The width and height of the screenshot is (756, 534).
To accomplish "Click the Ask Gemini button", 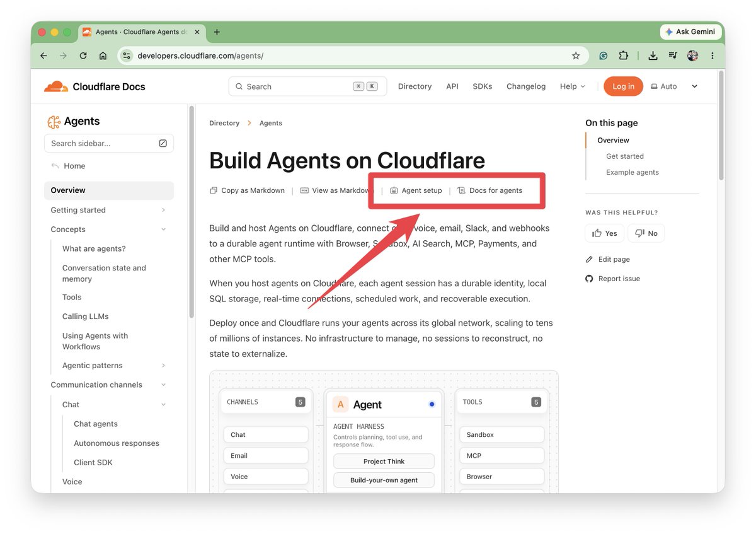I will pyautogui.click(x=690, y=32).
